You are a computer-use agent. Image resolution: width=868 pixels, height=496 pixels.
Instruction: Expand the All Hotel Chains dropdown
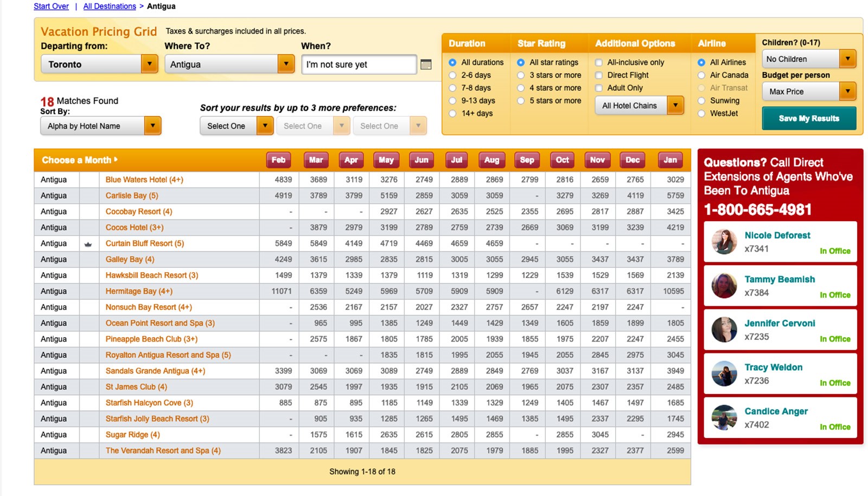pyautogui.click(x=640, y=106)
